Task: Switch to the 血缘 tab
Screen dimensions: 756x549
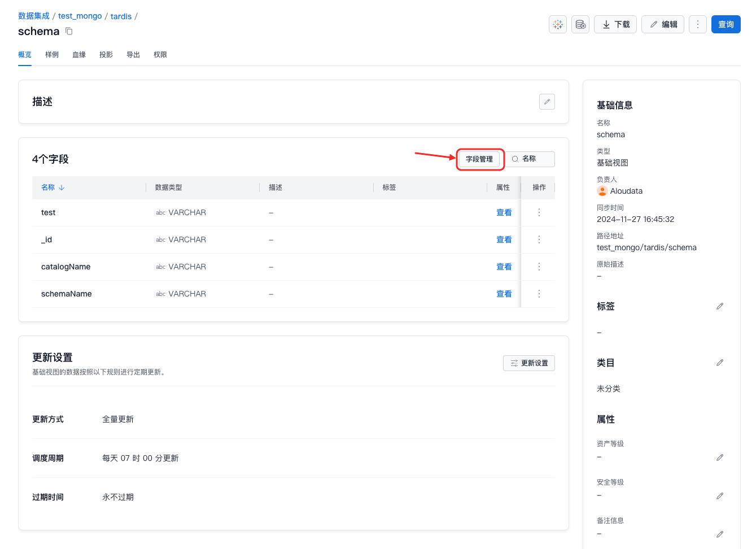Action: 79,55
